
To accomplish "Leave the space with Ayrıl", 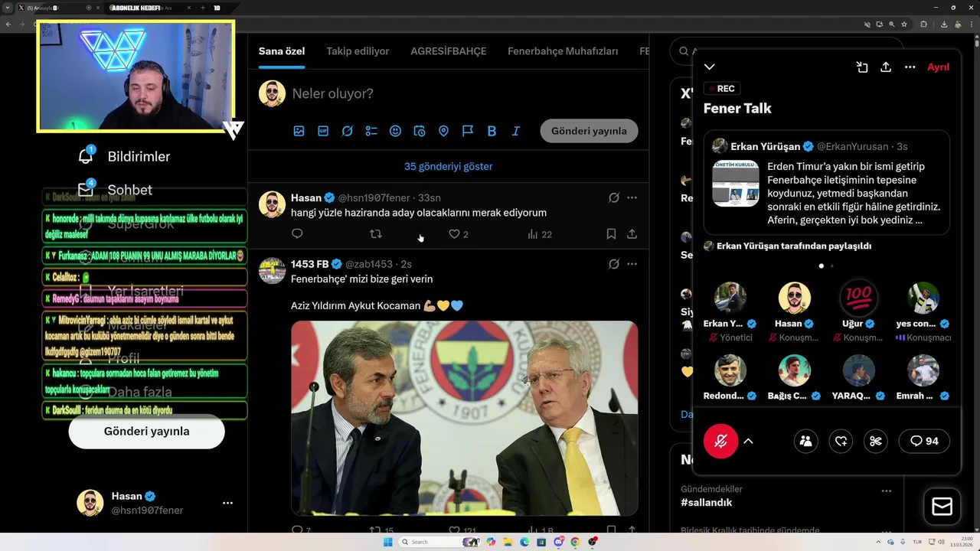I will [938, 67].
